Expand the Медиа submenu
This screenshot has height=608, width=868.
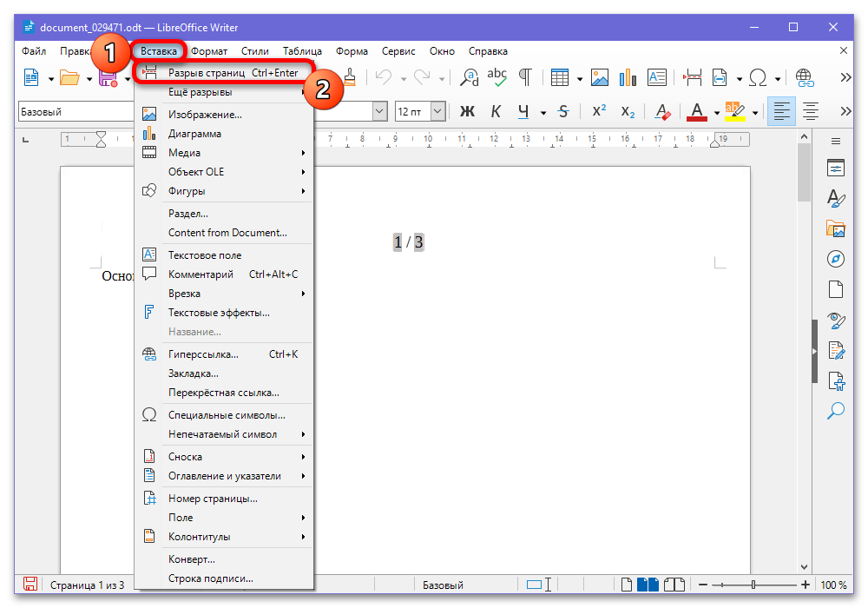click(224, 153)
